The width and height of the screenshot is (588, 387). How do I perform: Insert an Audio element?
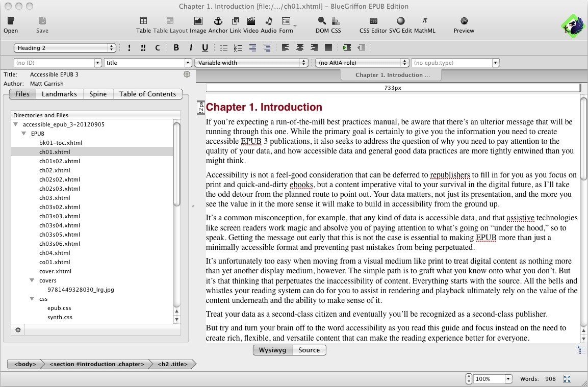pos(268,25)
